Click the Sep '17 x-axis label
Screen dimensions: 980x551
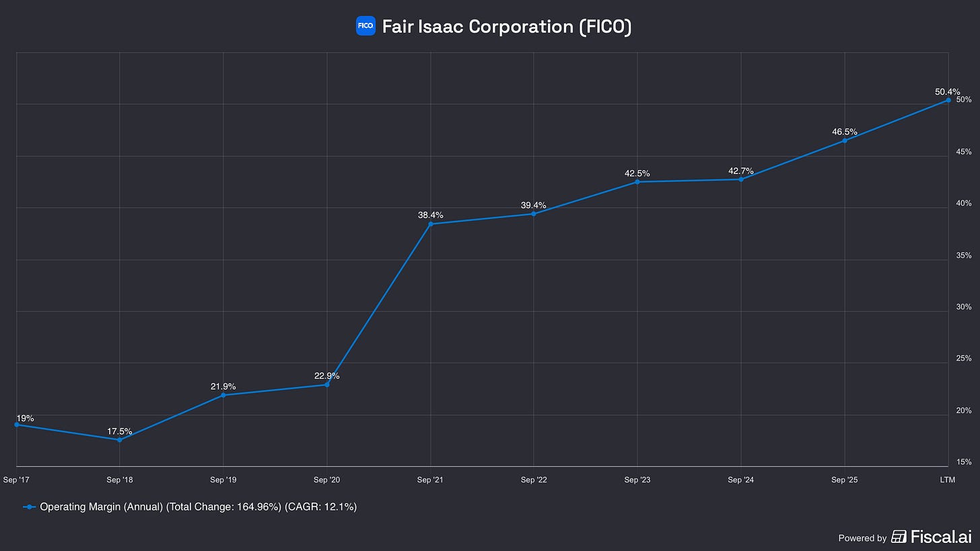click(x=16, y=480)
